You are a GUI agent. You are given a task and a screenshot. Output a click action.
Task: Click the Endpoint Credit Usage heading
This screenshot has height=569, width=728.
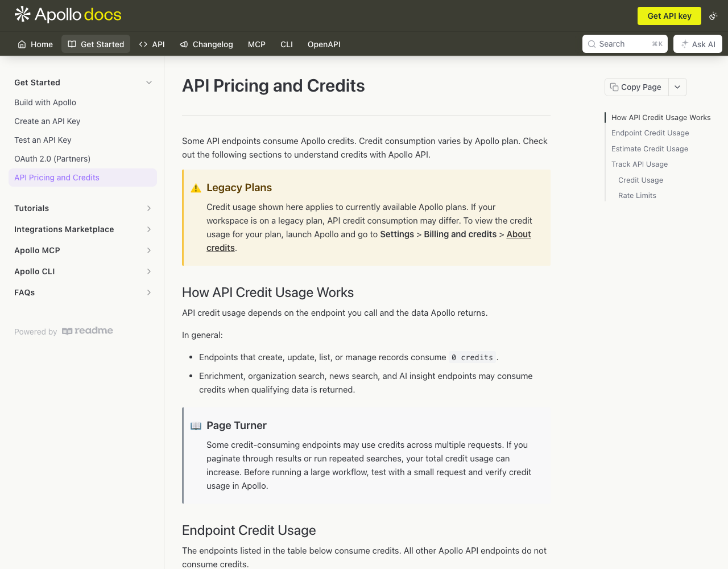click(x=249, y=530)
